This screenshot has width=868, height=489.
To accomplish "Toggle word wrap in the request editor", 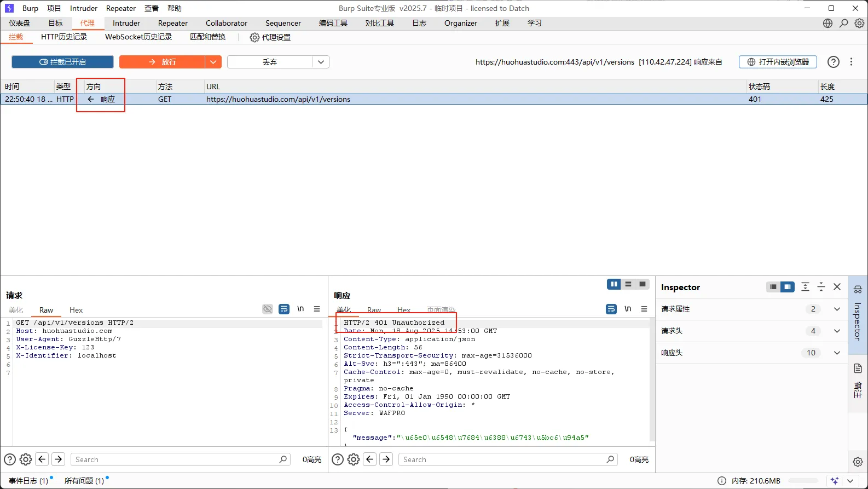I will (283, 309).
